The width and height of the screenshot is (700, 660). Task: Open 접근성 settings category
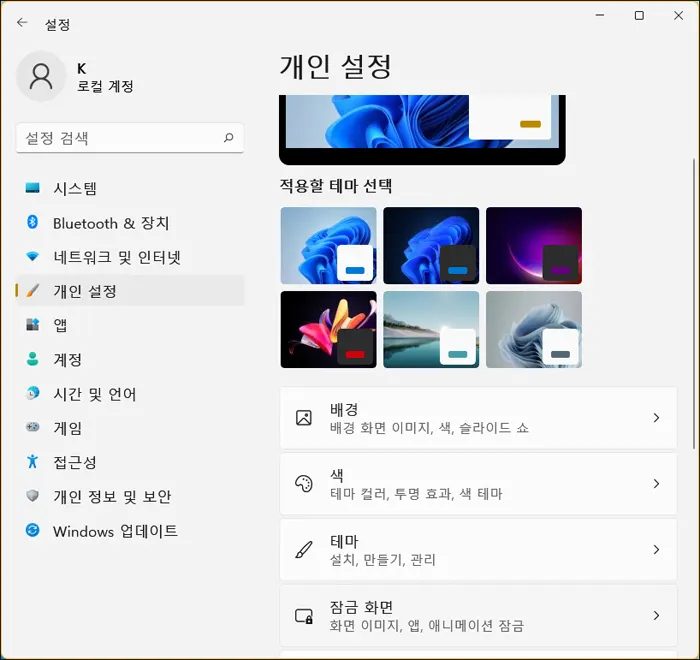[130, 462]
